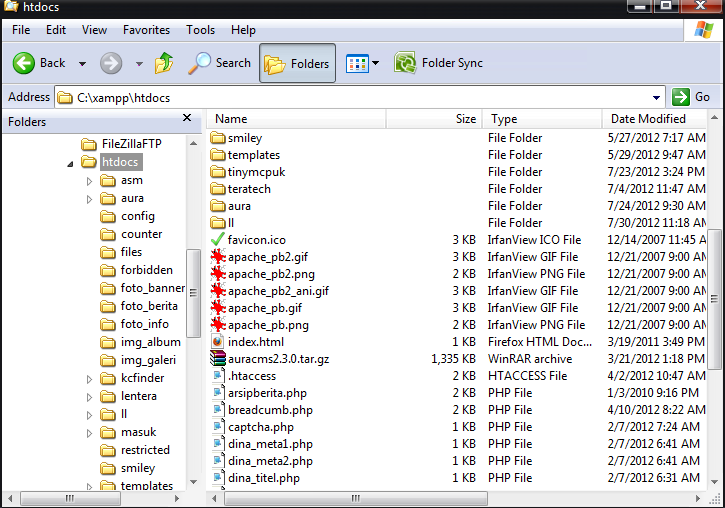The image size is (725, 508).
Task: Sort by Name column header
Action: point(296,119)
